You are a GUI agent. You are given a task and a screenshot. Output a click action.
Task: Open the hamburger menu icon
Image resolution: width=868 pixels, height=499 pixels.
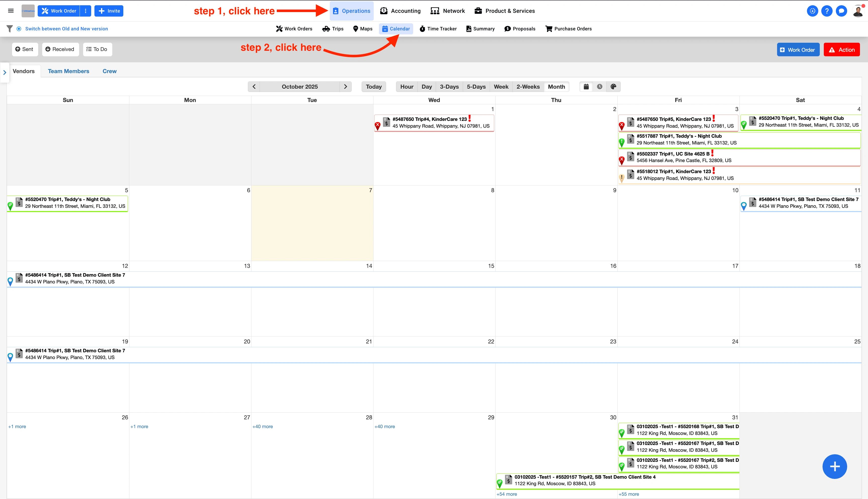point(11,11)
